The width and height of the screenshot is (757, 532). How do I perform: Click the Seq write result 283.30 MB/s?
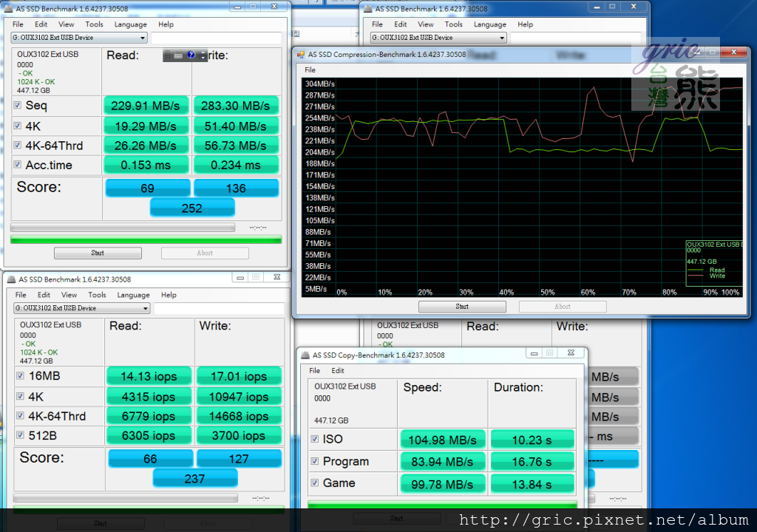(x=236, y=106)
